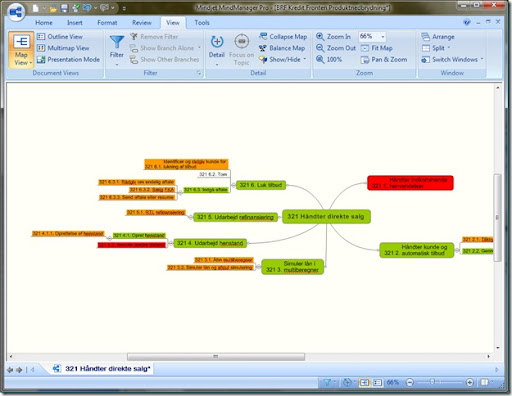Set zoom to 100%

point(329,59)
